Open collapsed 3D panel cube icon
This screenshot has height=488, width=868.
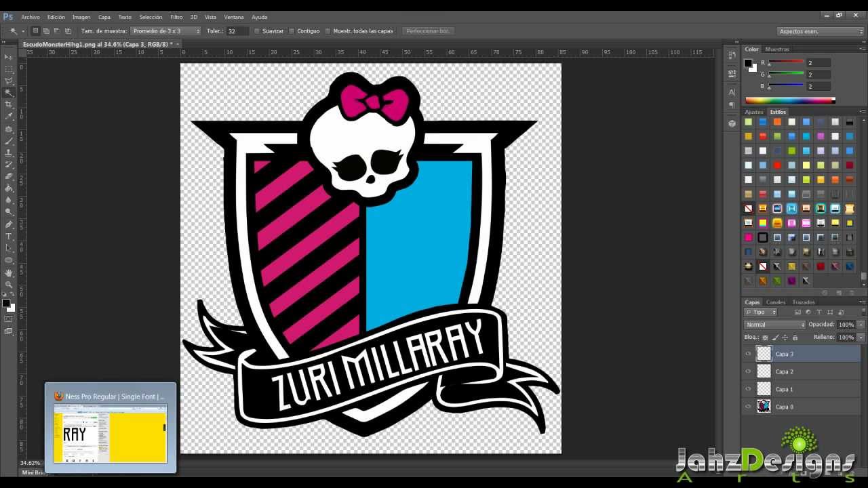(x=732, y=123)
